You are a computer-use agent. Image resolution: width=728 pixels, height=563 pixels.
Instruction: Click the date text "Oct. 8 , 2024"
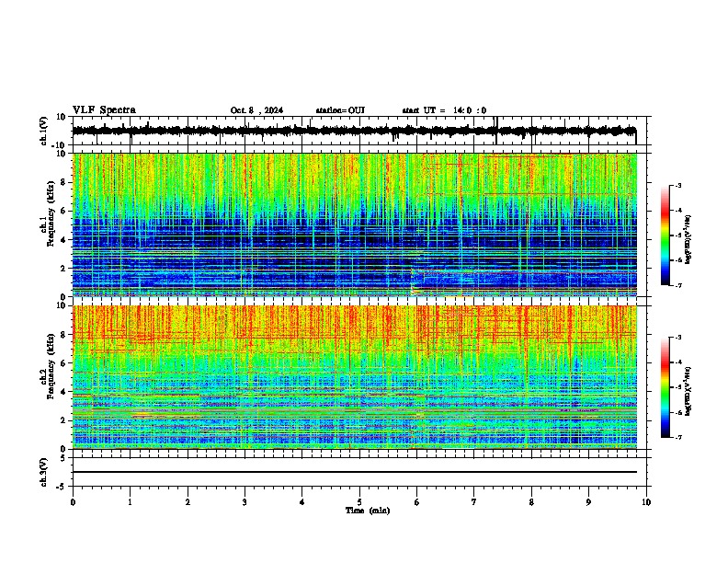pos(256,110)
